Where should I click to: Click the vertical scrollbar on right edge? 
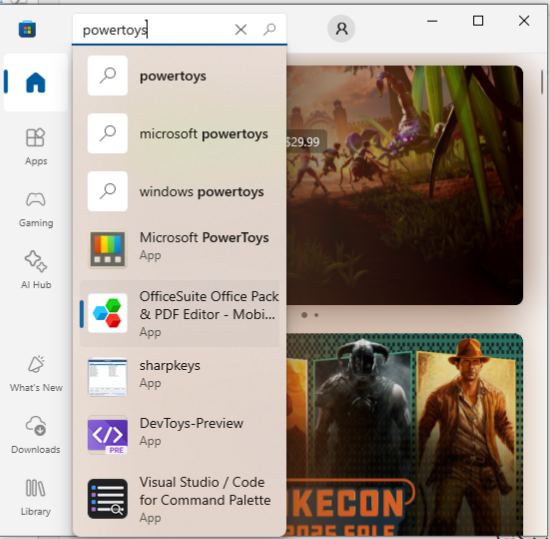click(x=542, y=82)
